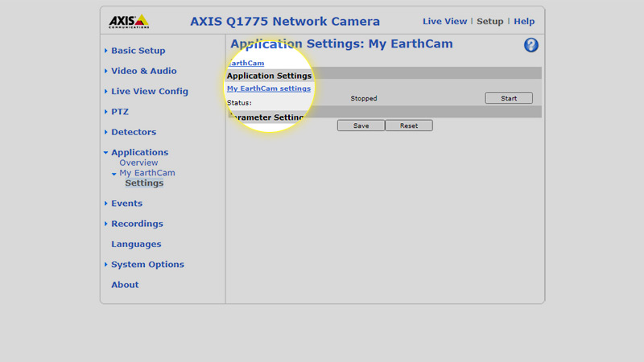Expand the PTZ menu
Image resolution: width=644 pixels, height=362 pixels.
119,112
